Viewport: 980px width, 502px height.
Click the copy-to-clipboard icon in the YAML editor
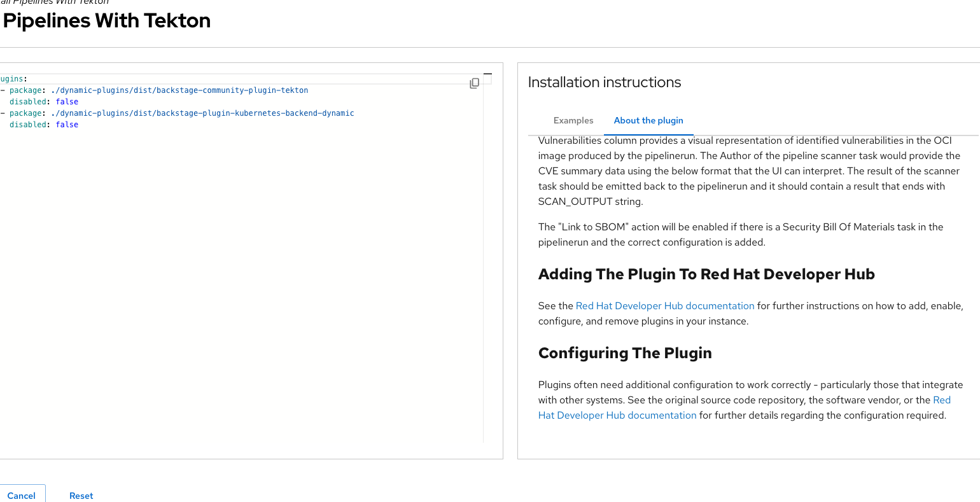(x=474, y=83)
